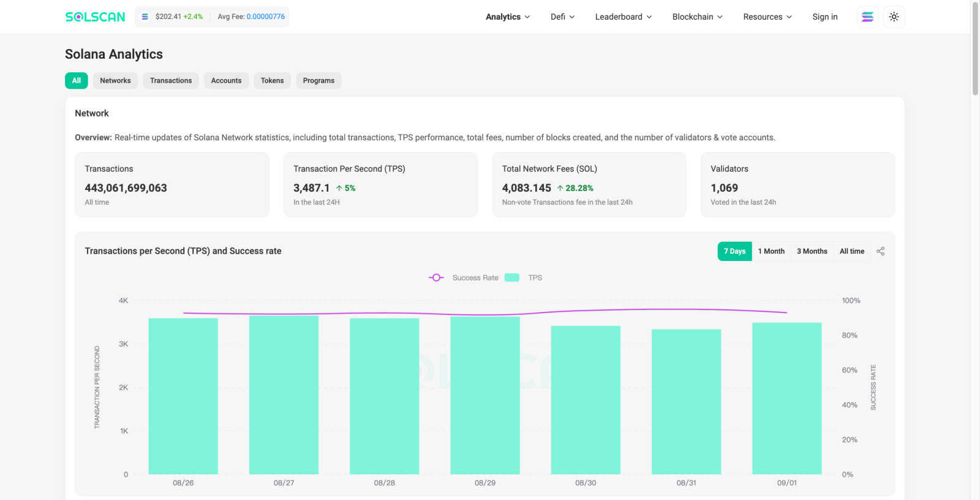
Task: Click the Validators card title
Action: [x=729, y=169]
